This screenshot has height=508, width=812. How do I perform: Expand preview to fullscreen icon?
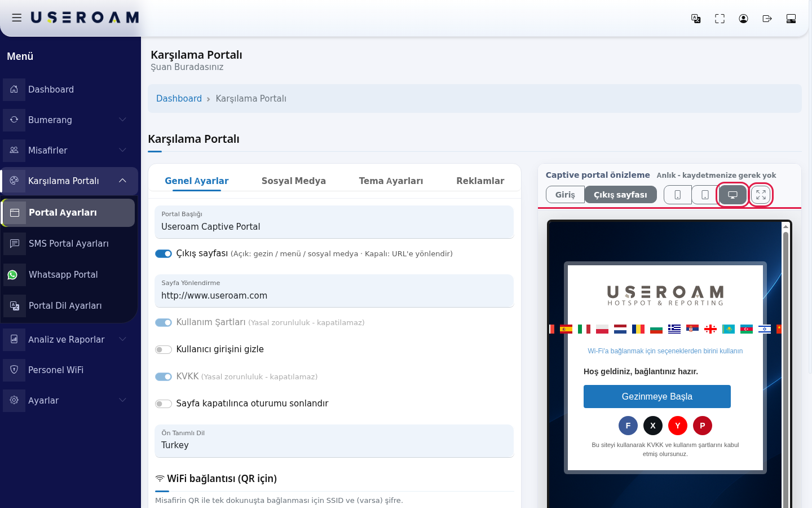pos(761,195)
